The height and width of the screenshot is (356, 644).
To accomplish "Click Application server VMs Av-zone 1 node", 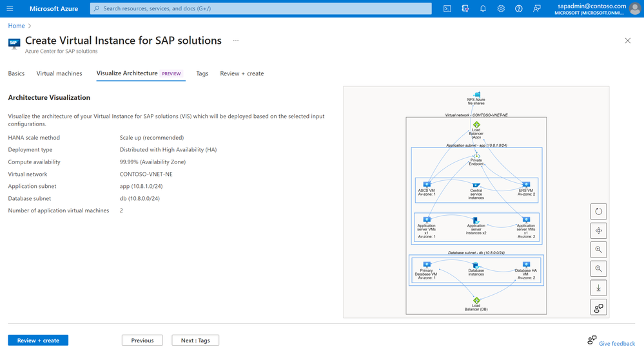I will tap(427, 228).
